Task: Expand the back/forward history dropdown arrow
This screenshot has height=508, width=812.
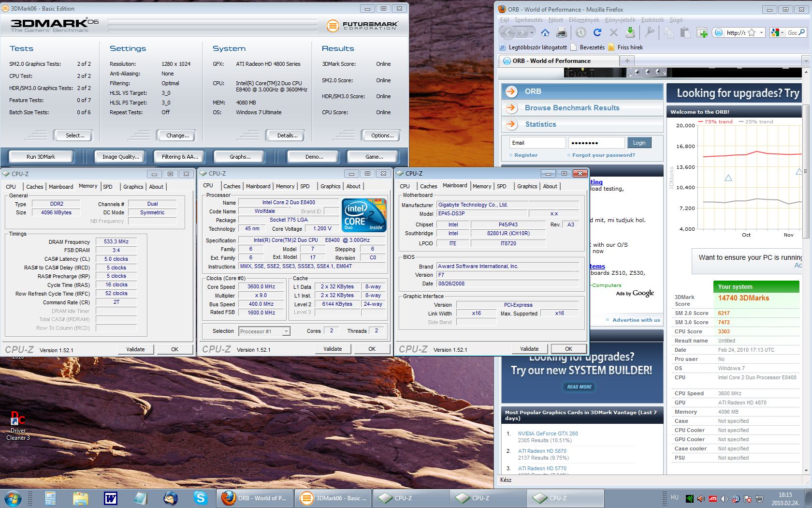Action: pos(532,32)
